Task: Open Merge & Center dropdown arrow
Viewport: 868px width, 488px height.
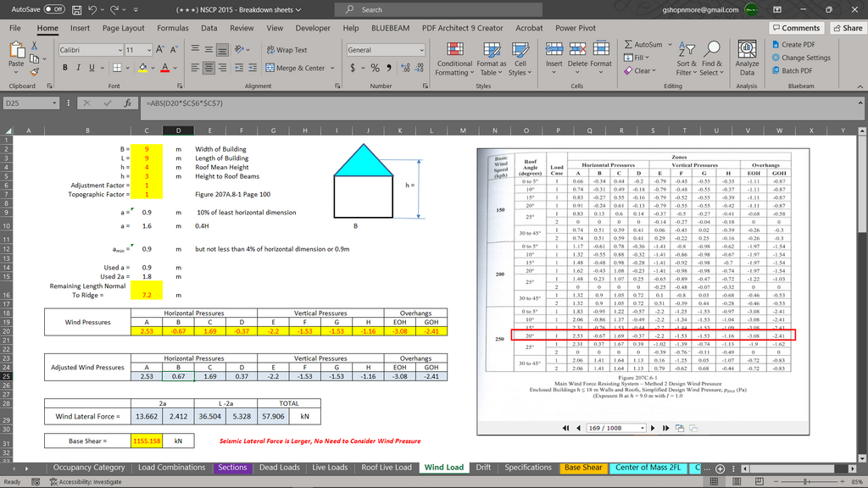Action: (x=332, y=68)
